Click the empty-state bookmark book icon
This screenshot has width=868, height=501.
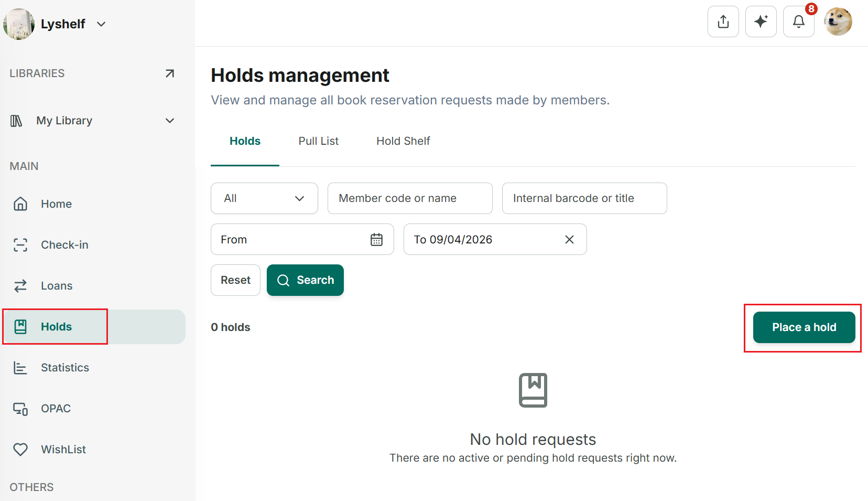[x=533, y=390]
